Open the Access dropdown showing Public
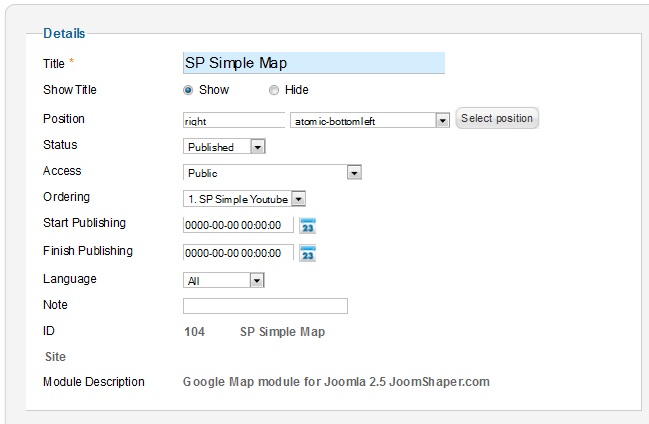 [x=353, y=173]
